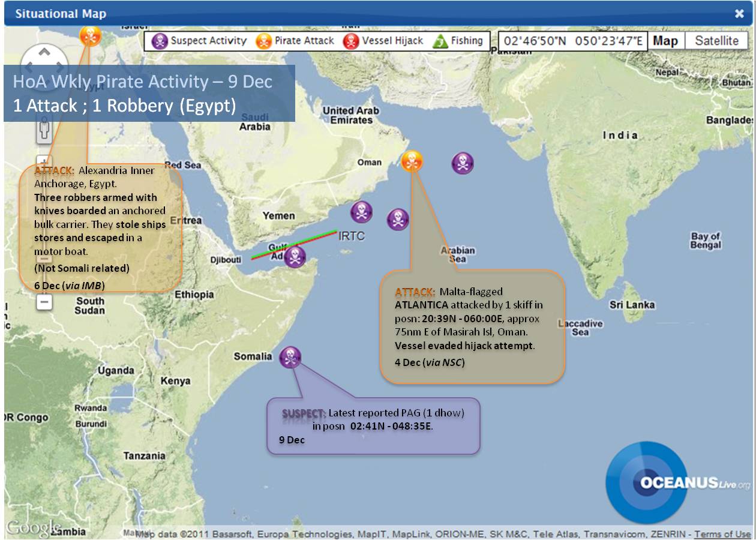Click the "Pirate Attack" legend label

pos(304,41)
